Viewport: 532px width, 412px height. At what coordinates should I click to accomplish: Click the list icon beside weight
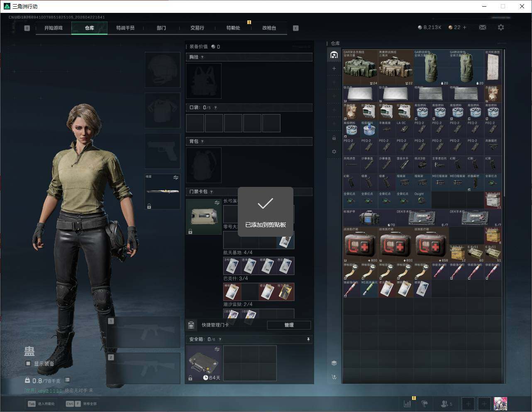point(67,380)
